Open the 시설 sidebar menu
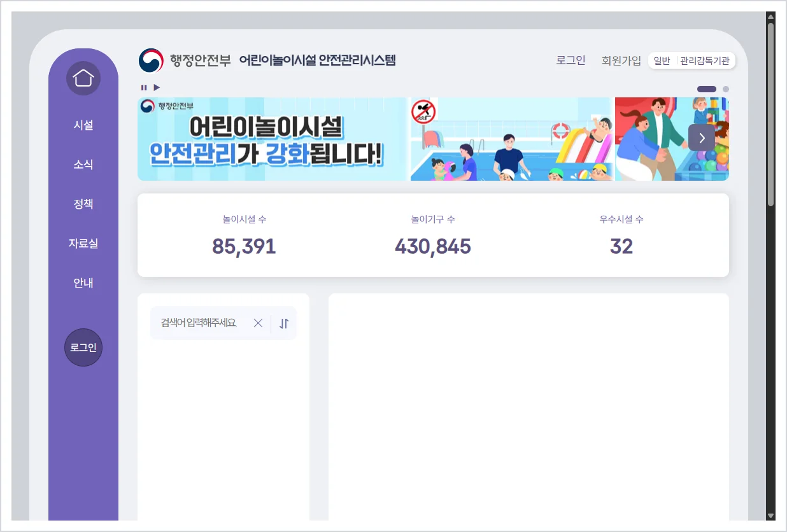Screen dimensions: 787x532 (x=83, y=125)
